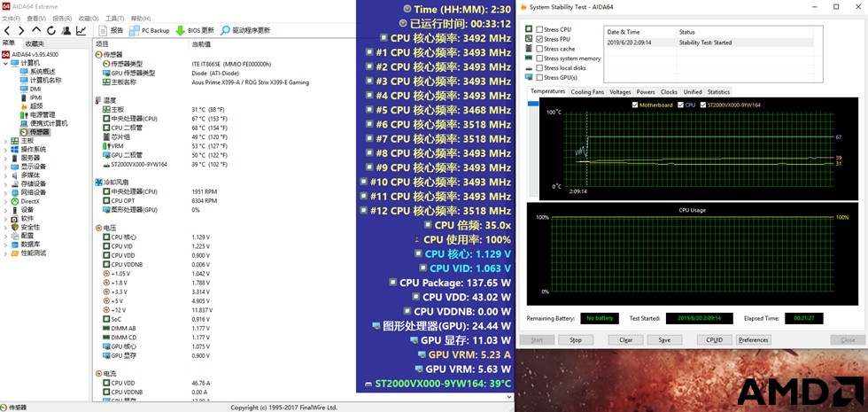Screen dimensions: 868x412
Task: Click the 多媒体 speaker icon in tree
Action: pos(15,175)
